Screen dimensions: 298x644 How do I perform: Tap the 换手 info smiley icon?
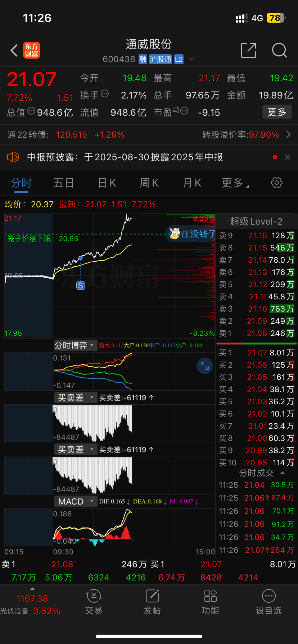point(105,93)
